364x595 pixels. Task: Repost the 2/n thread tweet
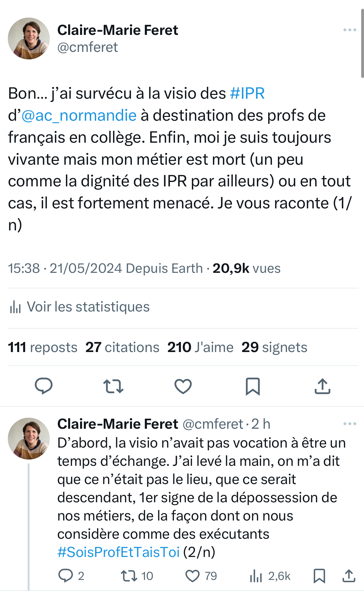click(x=129, y=576)
